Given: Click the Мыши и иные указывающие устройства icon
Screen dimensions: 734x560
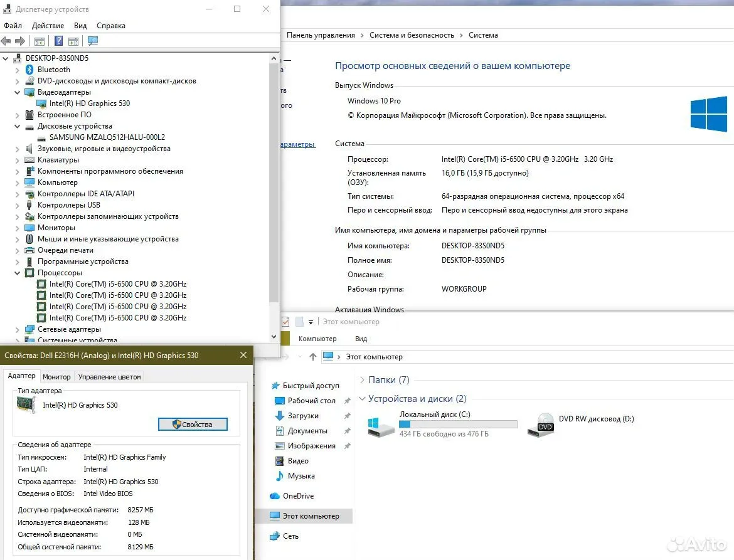Looking at the screenshot, I should 29,238.
